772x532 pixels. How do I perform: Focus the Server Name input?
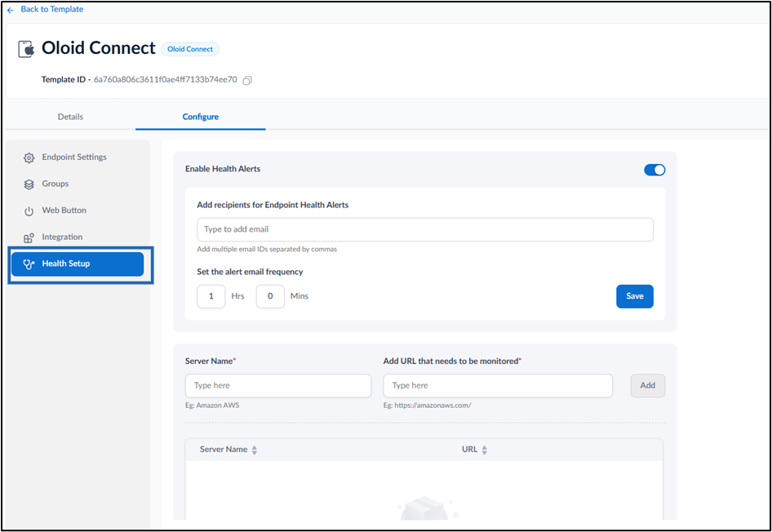(278, 386)
